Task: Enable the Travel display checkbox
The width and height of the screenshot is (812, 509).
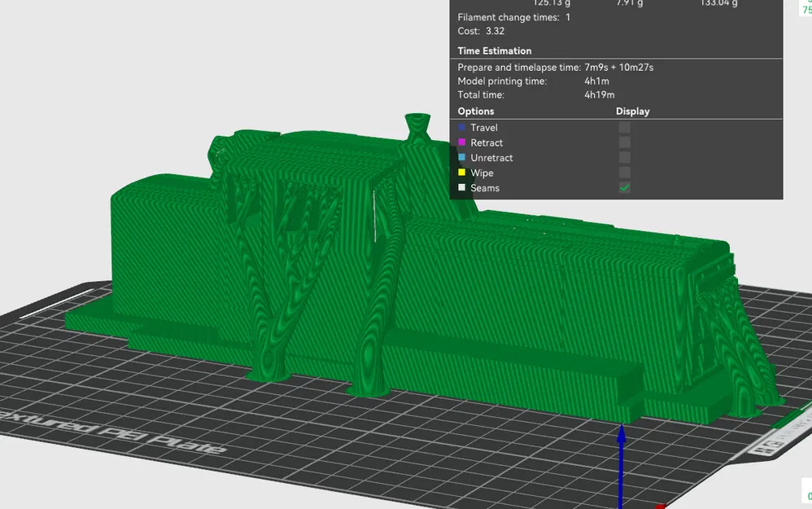Action: pyautogui.click(x=625, y=127)
